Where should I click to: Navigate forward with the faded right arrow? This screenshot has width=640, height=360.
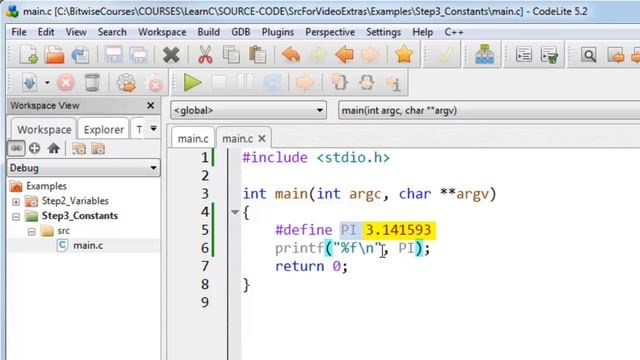point(370,55)
